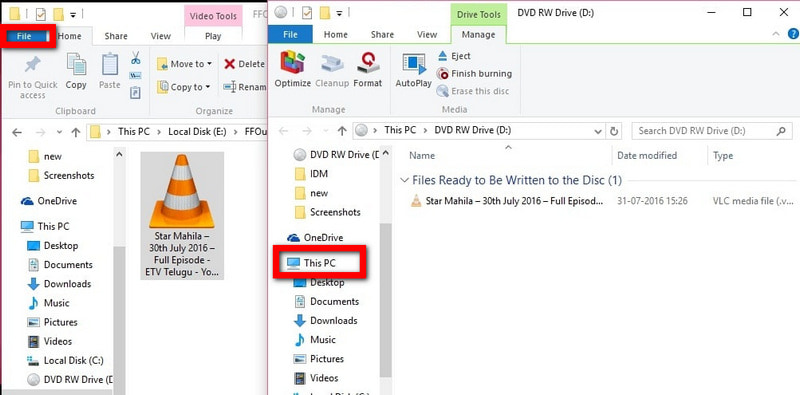Viewport: 800px width, 395px height.
Task: Click Up arrow in DVD drive window
Action: pos(342,131)
